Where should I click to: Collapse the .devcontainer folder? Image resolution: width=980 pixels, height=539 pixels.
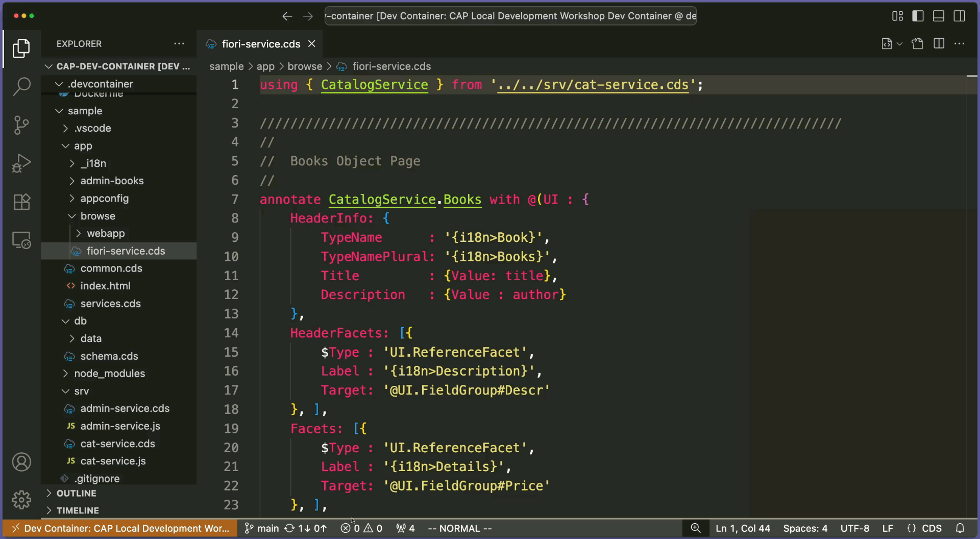pos(118,84)
